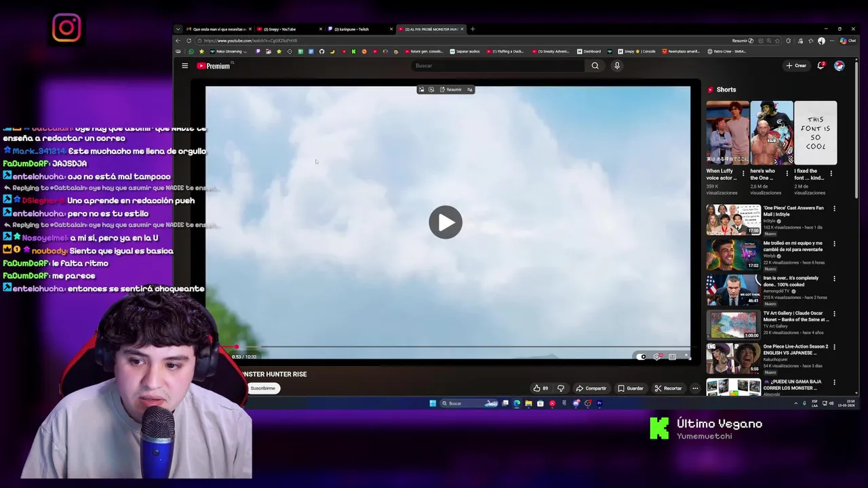Open the three-dot more actions under video
Image resolution: width=868 pixels, height=488 pixels.
pyautogui.click(x=695, y=388)
